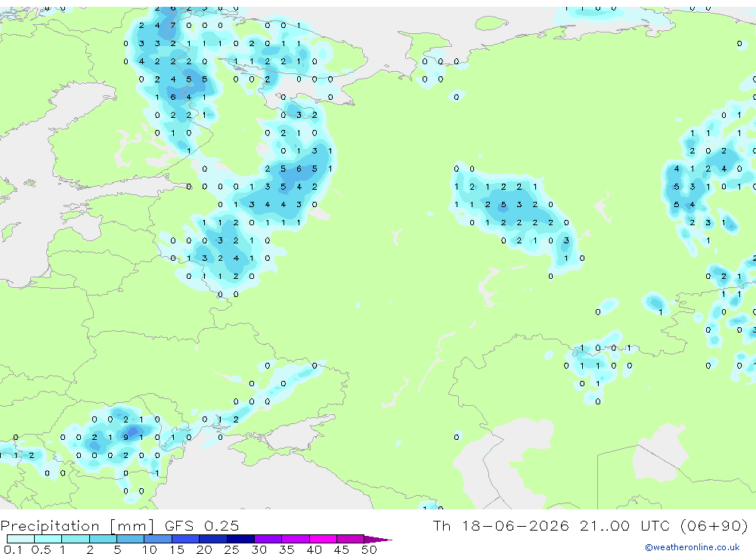This screenshot has width=756, height=554.
Task: Click the '9' precipitation value on the map
Action: click(125, 438)
